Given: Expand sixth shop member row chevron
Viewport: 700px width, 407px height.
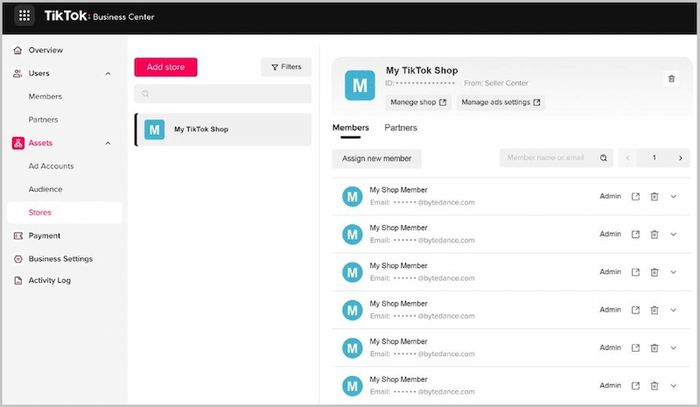Looking at the screenshot, I should click(x=673, y=386).
